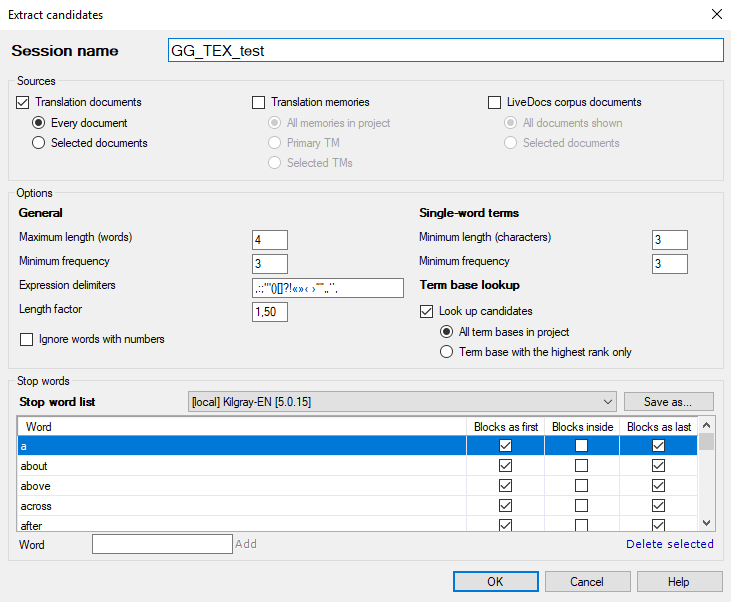This screenshot has height=602, width=731.
Task: Uncheck Blocks as first for 'above'
Action: [505, 486]
